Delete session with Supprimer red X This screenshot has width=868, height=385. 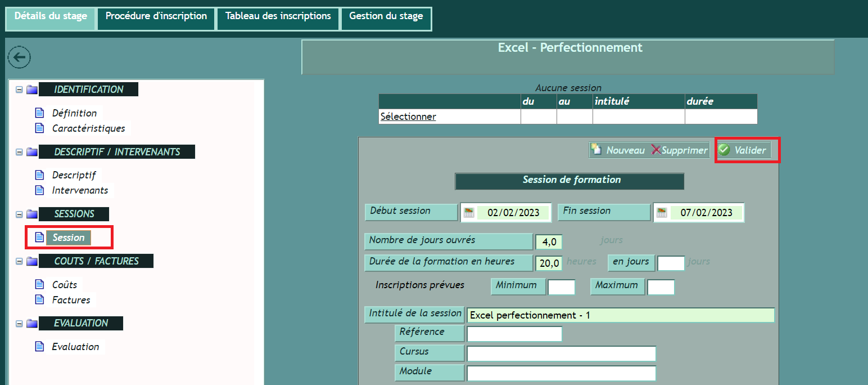pyautogui.click(x=656, y=150)
